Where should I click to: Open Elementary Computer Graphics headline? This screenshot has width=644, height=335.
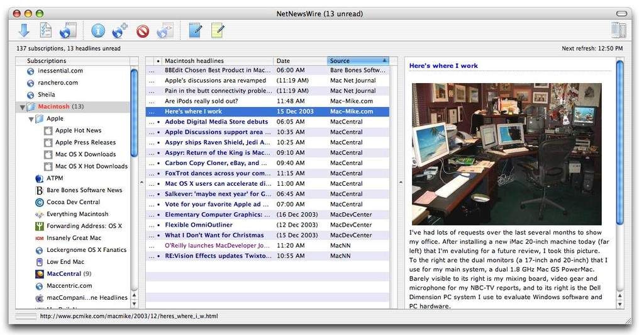218,215
